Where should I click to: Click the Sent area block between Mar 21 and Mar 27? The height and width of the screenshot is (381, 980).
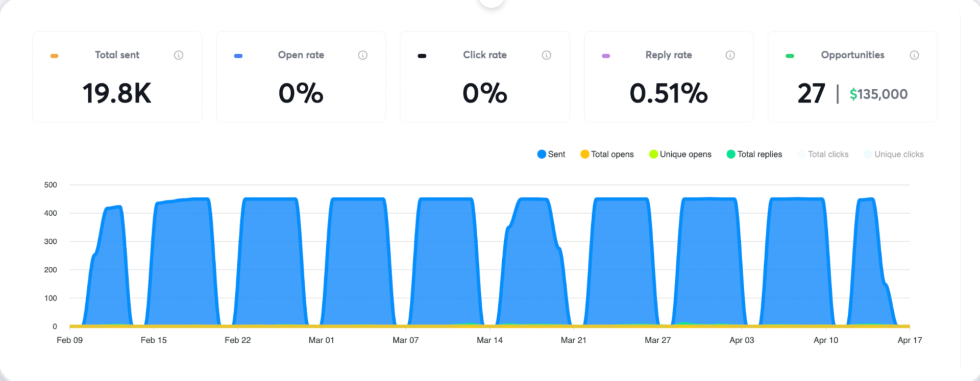click(x=622, y=262)
